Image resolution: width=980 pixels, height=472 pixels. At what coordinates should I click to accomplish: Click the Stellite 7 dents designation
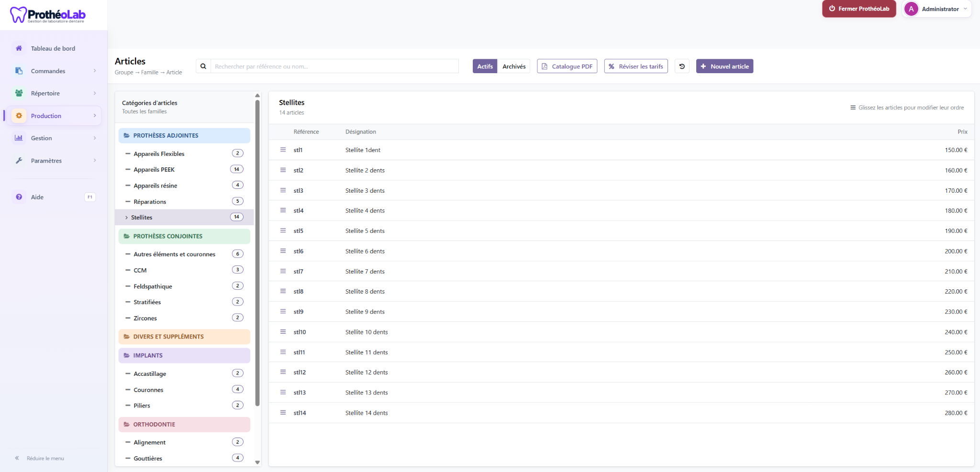tap(365, 271)
